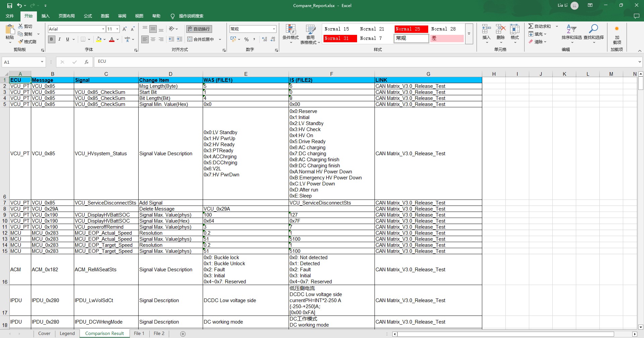Open Conditional Formatting icon
This screenshot has width=644, height=338.
(x=290, y=30)
